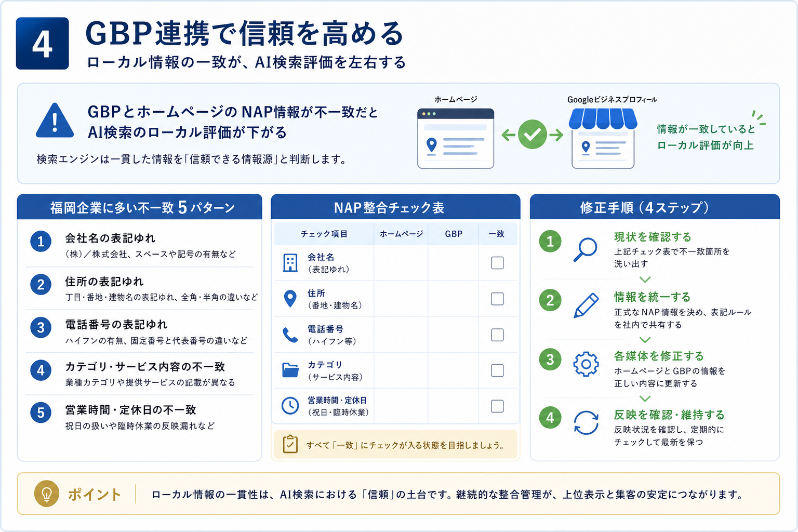798x532 pixels.
Task: Select the NAP整合チェック表 header
Action: tap(395, 207)
